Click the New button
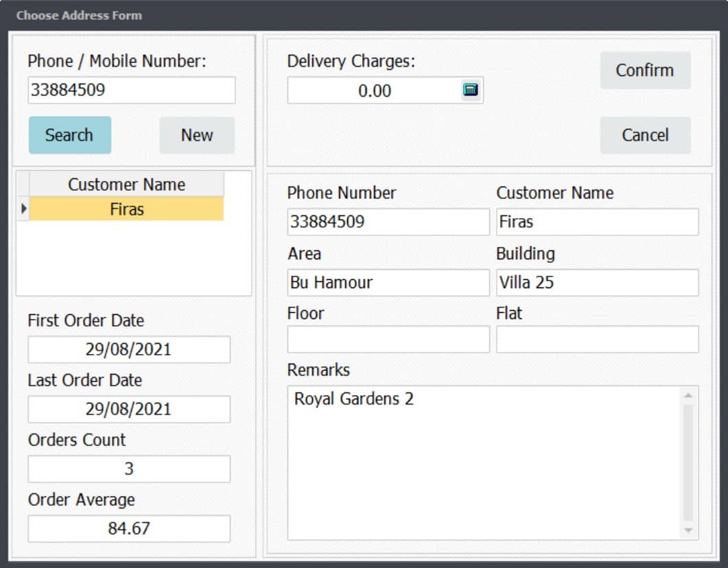Viewport: 728px width, 568px height. (197, 135)
